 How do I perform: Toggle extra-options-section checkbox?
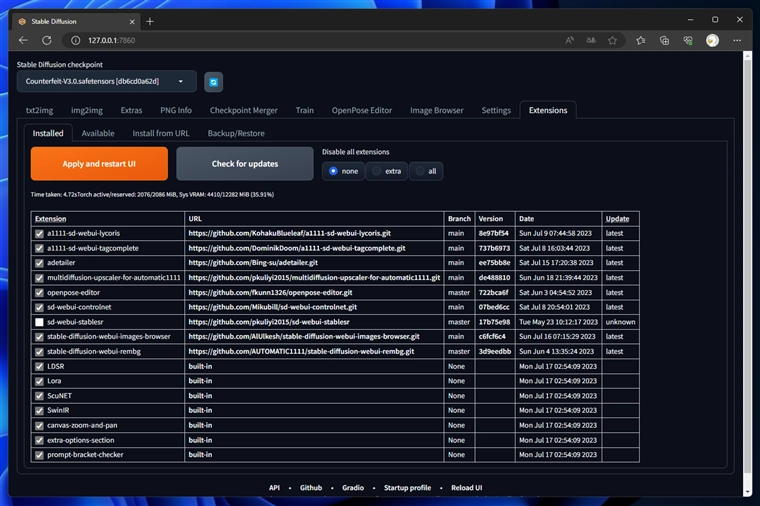[39, 441]
